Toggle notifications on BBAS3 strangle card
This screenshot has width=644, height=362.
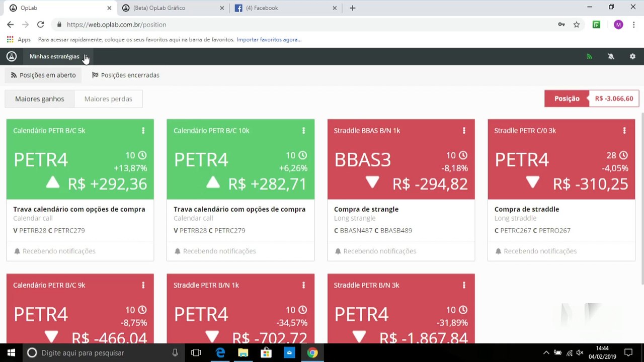(x=375, y=251)
